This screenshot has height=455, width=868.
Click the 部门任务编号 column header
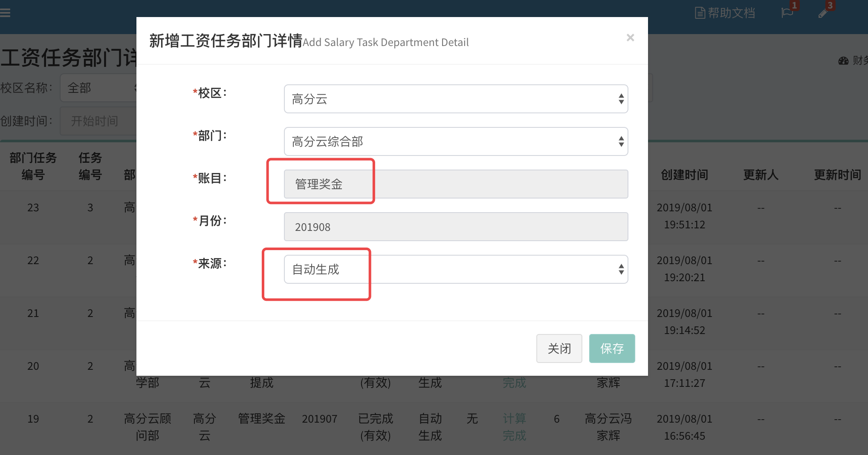(33, 166)
